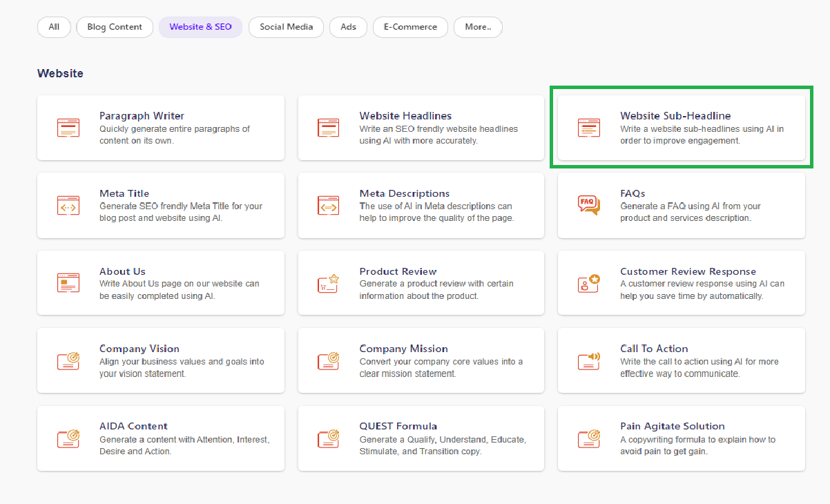
Task: Click the Meta Descriptions code-bracket icon
Action: click(x=328, y=205)
